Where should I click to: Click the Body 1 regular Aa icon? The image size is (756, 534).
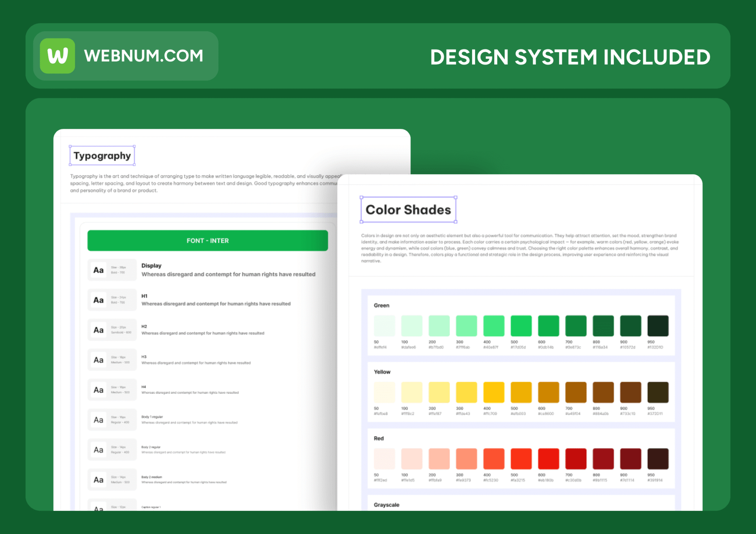pyautogui.click(x=98, y=420)
